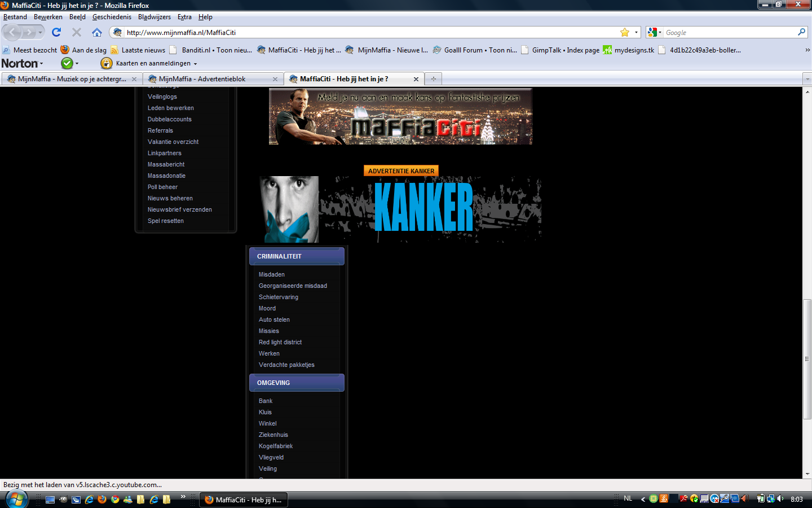
Task: Bookmark this page with the star icon
Action: pyautogui.click(x=625, y=32)
